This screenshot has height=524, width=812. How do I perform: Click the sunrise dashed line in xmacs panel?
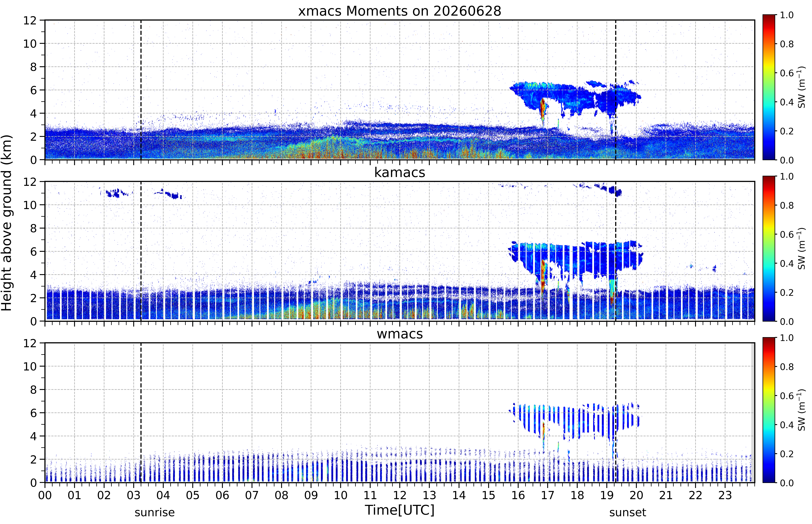(141, 90)
